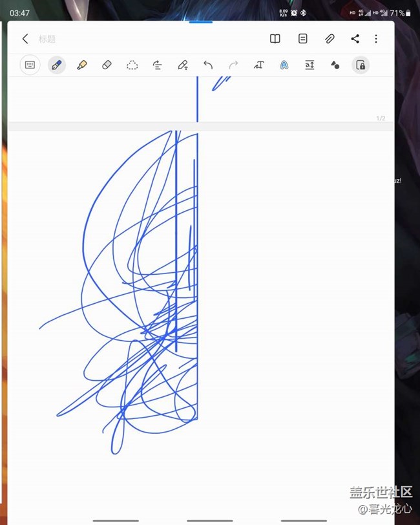This screenshot has height=525, width=420.
Task: Open the page template icon
Action: click(302, 39)
